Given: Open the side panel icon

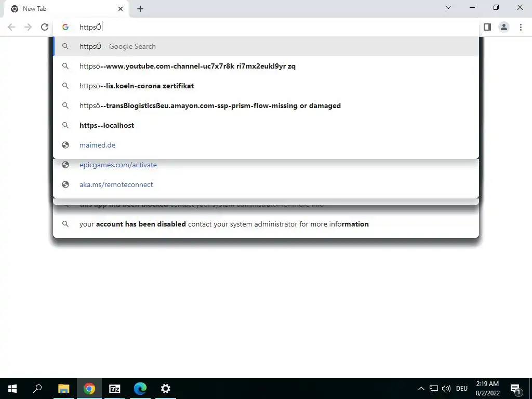Looking at the screenshot, I should click(x=487, y=27).
